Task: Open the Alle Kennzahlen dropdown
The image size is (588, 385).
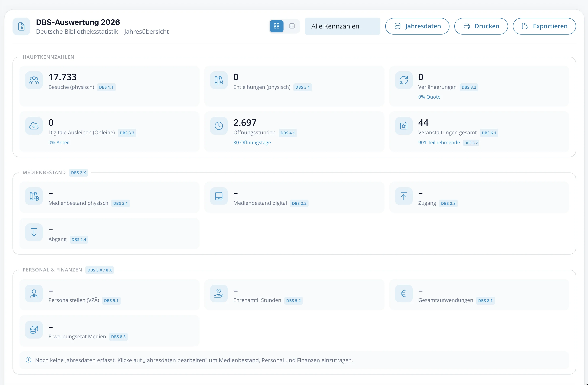Action: pos(342,26)
